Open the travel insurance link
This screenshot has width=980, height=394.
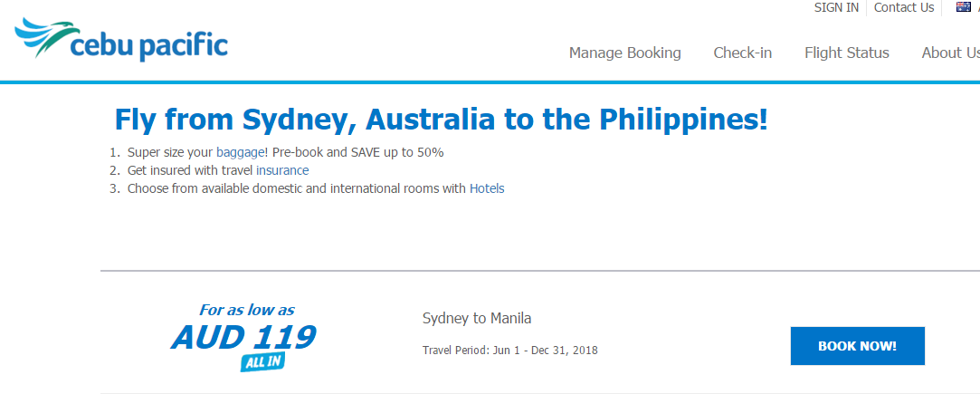pos(282,170)
